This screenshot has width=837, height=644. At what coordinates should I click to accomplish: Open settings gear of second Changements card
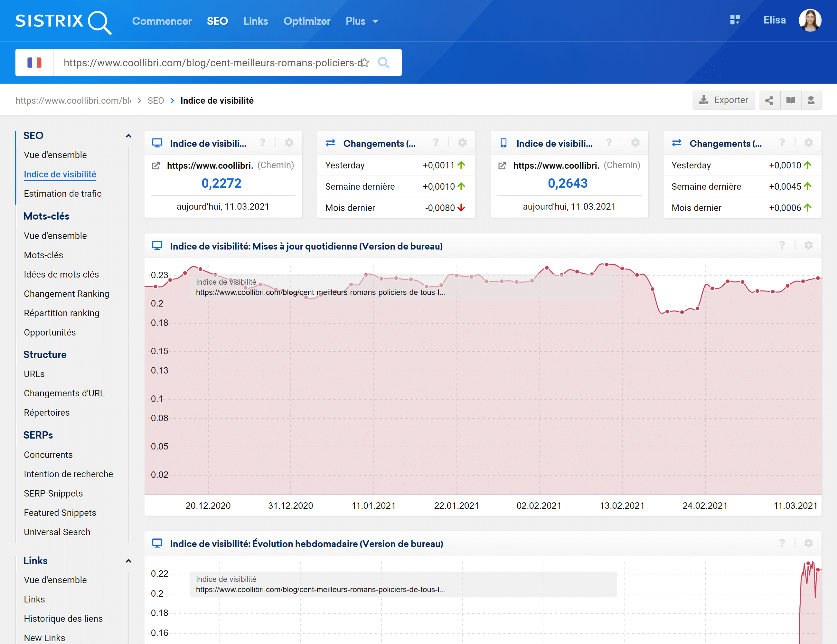click(x=808, y=143)
